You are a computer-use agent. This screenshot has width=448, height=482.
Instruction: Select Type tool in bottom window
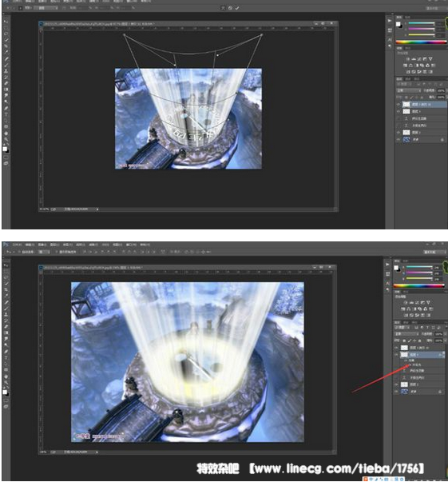click(x=6, y=358)
